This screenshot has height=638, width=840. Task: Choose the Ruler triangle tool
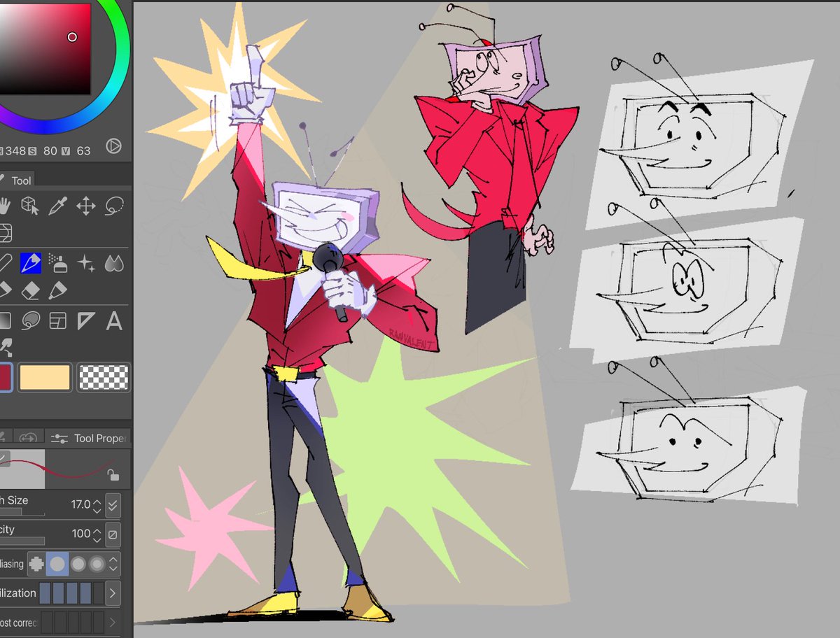coord(86,321)
